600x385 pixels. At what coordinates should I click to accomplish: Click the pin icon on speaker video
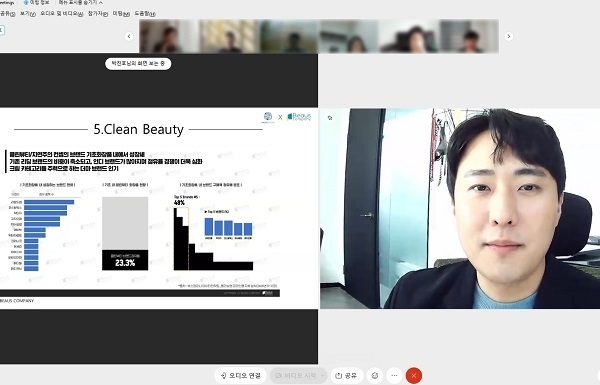click(x=330, y=118)
